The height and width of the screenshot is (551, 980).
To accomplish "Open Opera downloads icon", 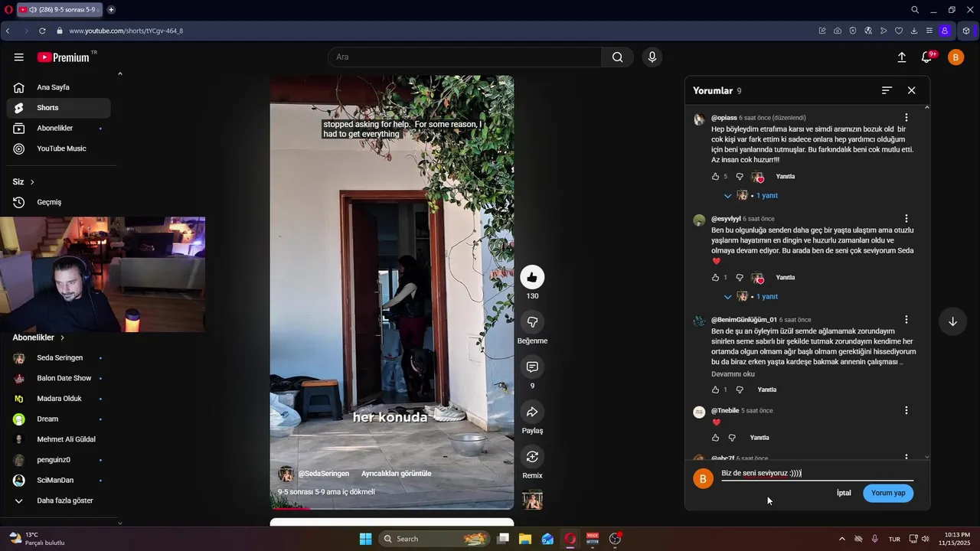I will (x=914, y=31).
